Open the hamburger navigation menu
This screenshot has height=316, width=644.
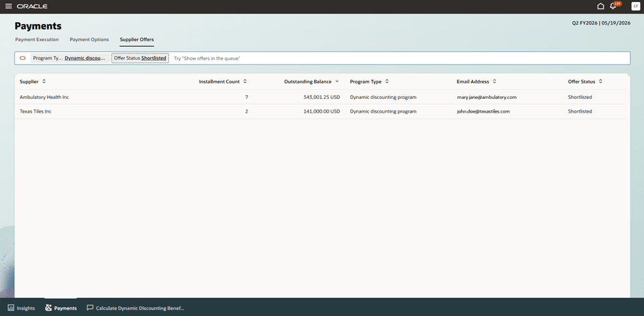click(8, 6)
